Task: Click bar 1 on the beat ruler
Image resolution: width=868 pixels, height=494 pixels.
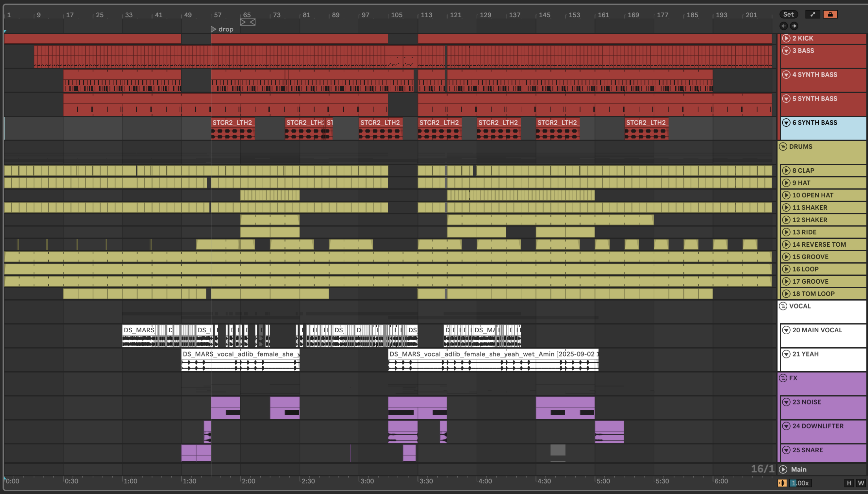Action: (x=9, y=15)
